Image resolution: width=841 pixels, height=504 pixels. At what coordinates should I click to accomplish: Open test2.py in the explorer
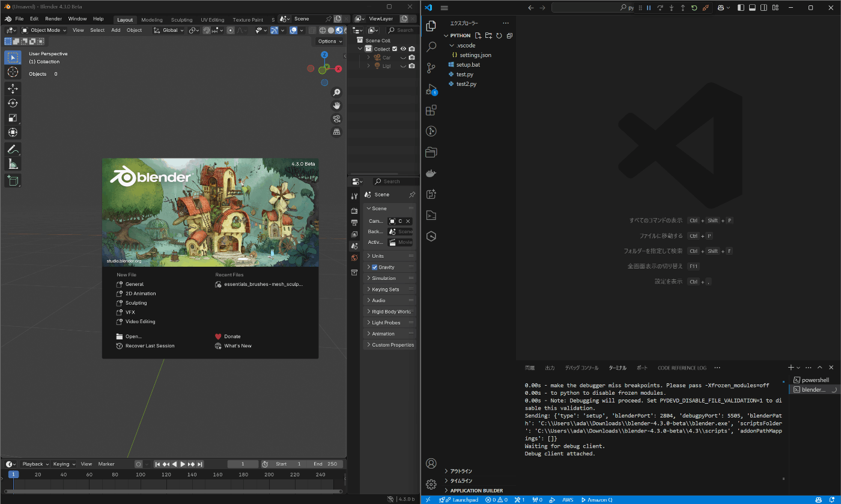point(466,84)
